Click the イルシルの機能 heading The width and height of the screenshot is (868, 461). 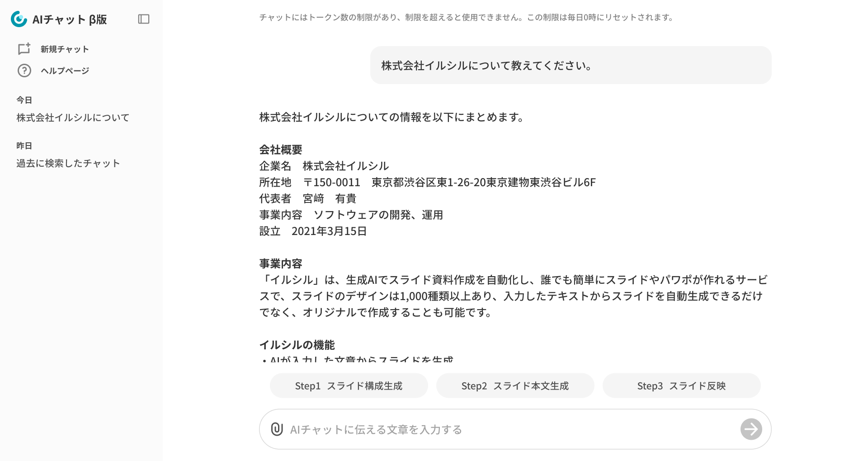pos(297,345)
